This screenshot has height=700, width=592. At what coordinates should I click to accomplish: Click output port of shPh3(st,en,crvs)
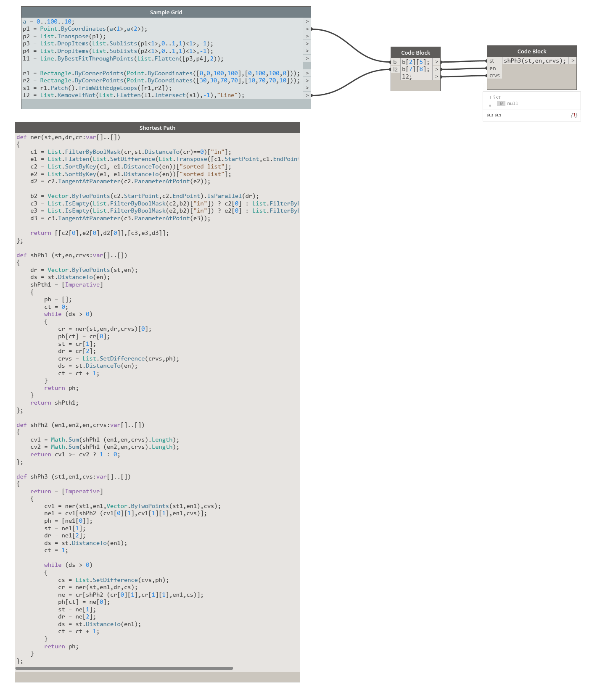[x=573, y=61]
